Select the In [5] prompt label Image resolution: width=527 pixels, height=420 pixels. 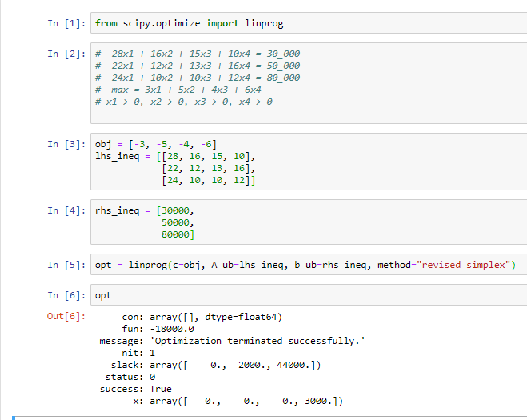[66, 265]
